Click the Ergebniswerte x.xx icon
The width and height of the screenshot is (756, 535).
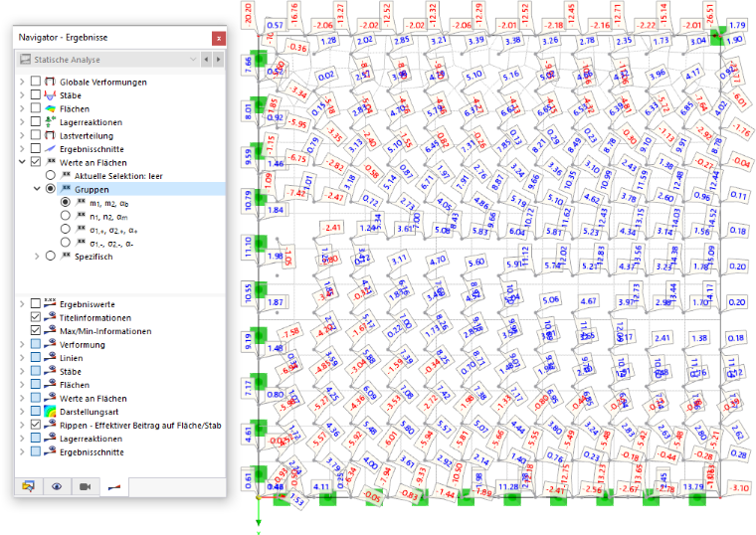(x=50, y=303)
